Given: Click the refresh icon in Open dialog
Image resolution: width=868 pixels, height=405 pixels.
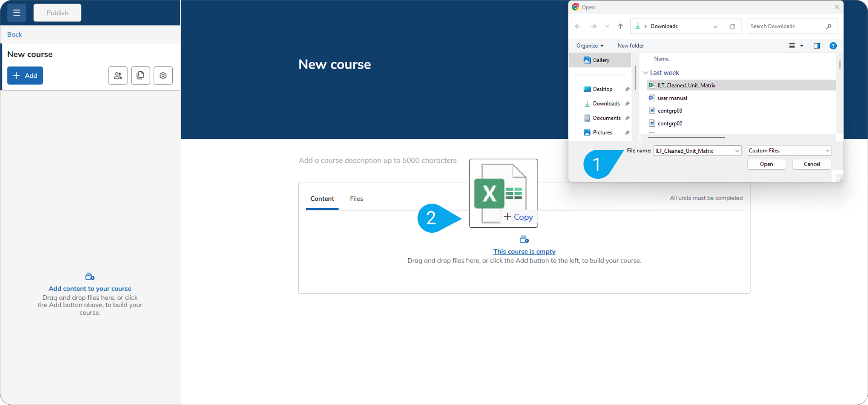Looking at the screenshot, I should tap(732, 26).
